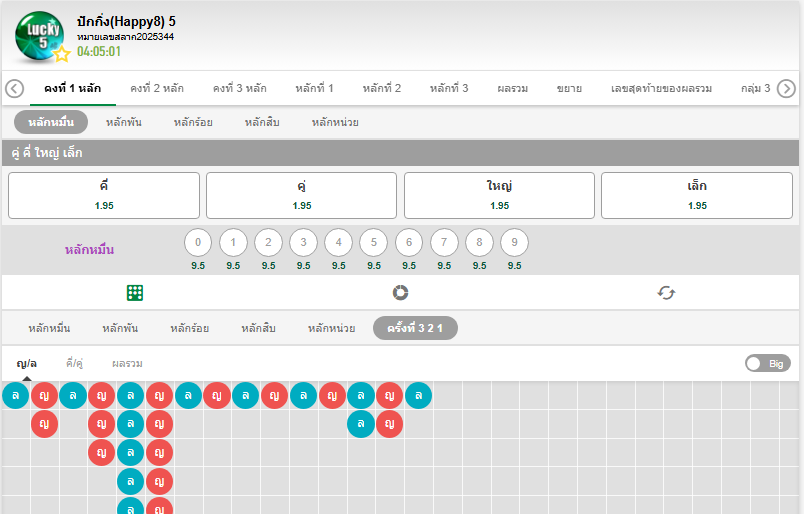Bet on ใหญ่ at 1.95
Image resolution: width=804 pixels, height=514 pixels.
499,195
